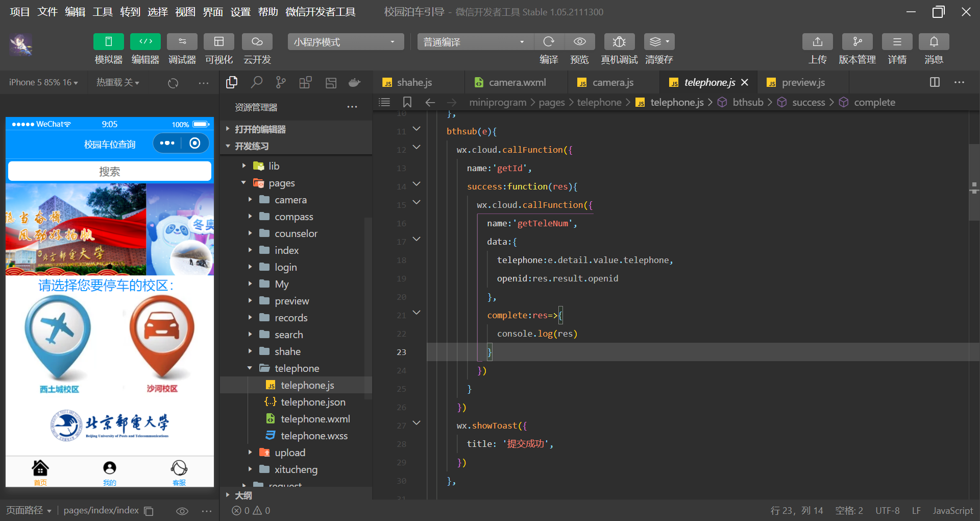Expand the camera folder in the tree
This screenshot has width=980, height=521.
(290, 200)
